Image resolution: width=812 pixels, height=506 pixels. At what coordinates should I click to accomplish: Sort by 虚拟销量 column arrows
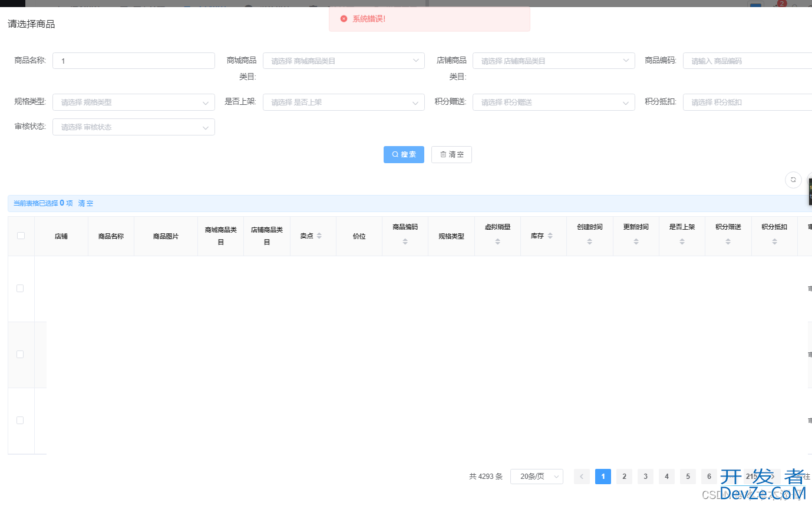click(x=497, y=242)
